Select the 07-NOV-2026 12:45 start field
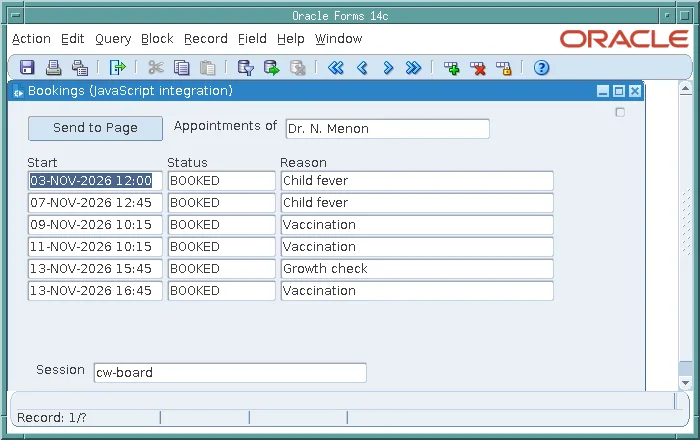The height and width of the screenshot is (440, 700). (x=95, y=203)
